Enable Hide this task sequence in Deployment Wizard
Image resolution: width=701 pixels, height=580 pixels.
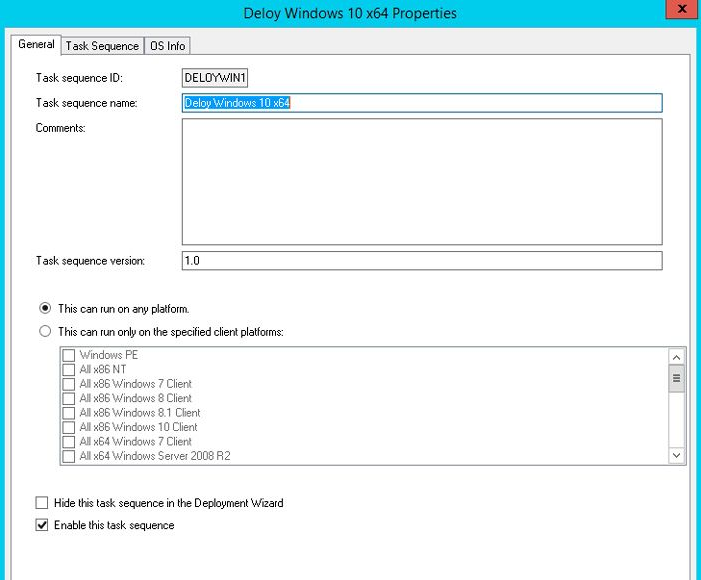42,503
